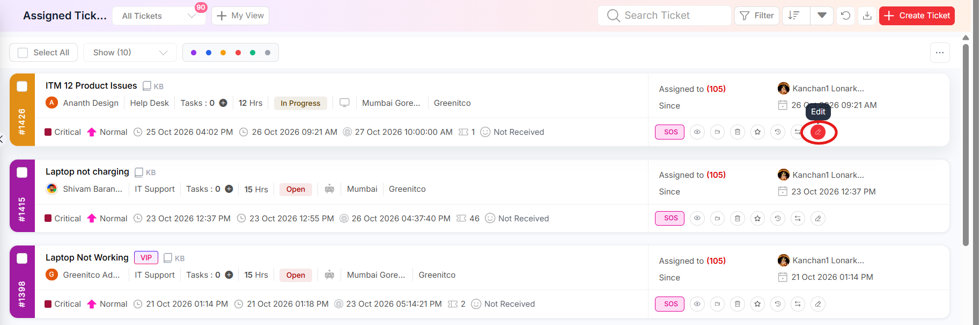Click the vertical scrollbar of the ticket list
980x325 pixels.
coord(966,145)
